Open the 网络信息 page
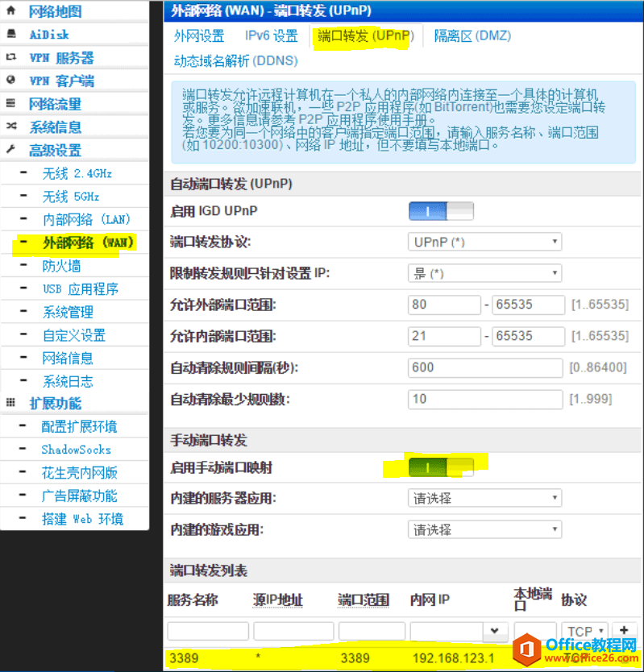 click(x=68, y=359)
